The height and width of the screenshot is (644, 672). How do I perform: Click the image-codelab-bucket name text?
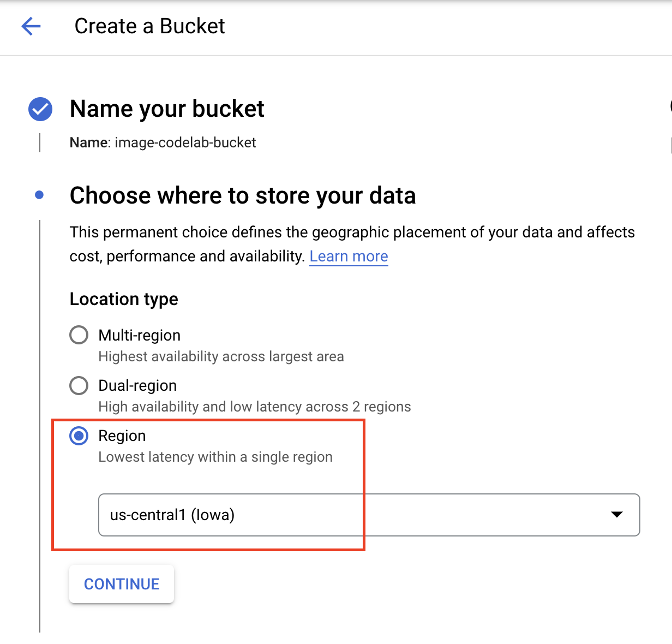click(x=184, y=142)
